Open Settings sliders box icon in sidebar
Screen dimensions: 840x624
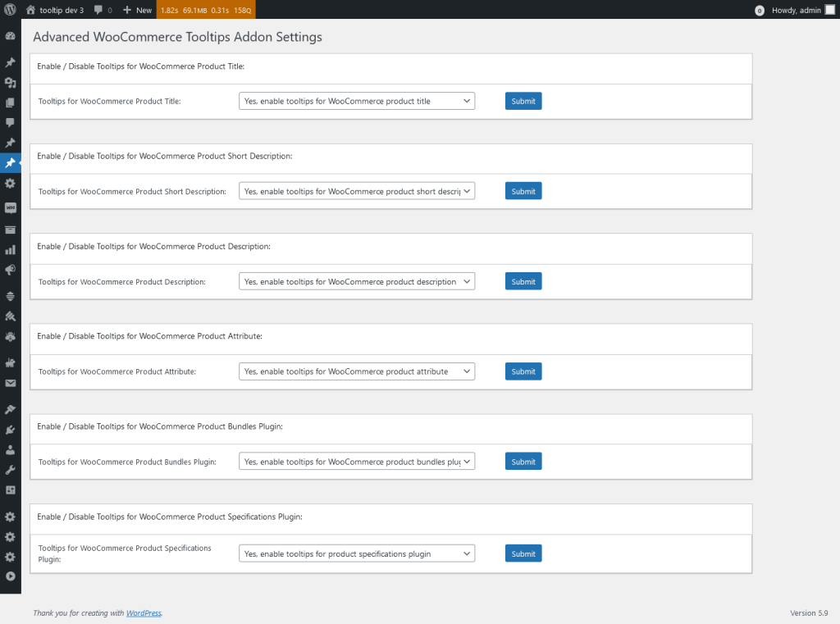tap(10, 490)
